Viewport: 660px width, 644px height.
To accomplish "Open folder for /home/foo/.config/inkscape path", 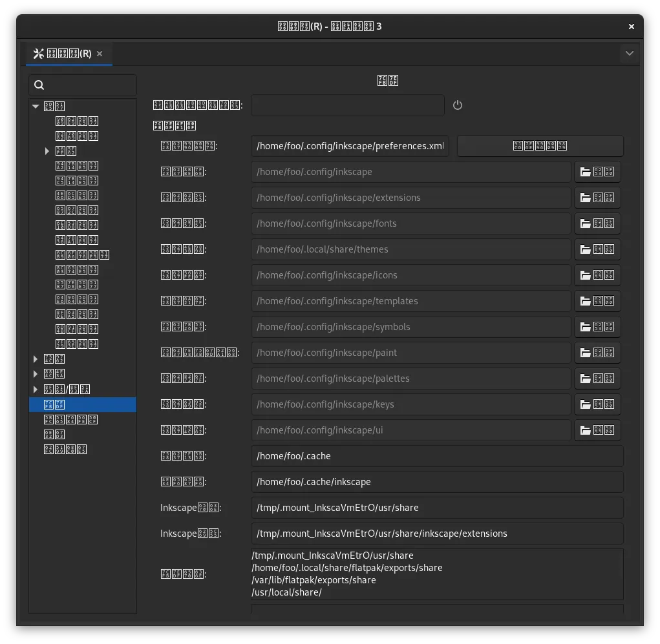I will coord(597,172).
